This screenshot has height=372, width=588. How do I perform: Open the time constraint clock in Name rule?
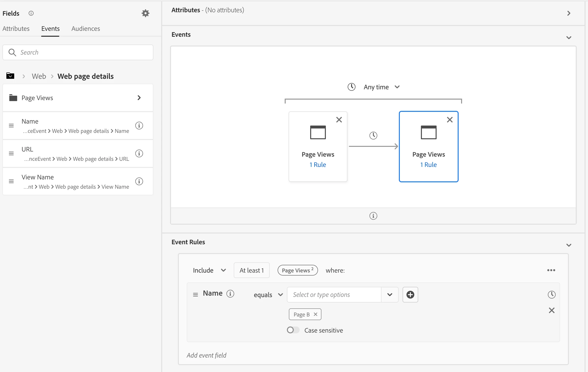pyautogui.click(x=551, y=294)
